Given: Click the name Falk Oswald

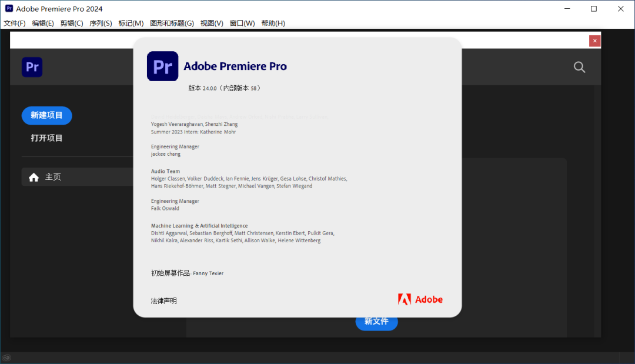Looking at the screenshot, I should coord(165,209).
